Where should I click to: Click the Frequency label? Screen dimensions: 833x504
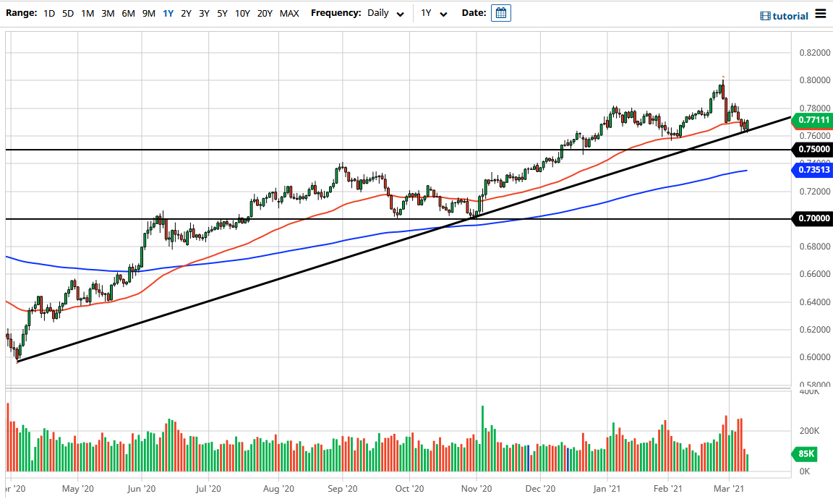336,13
